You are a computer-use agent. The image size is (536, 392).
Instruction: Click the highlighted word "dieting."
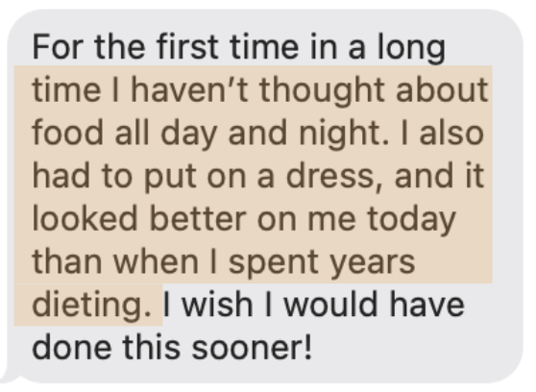coord(91,306)
